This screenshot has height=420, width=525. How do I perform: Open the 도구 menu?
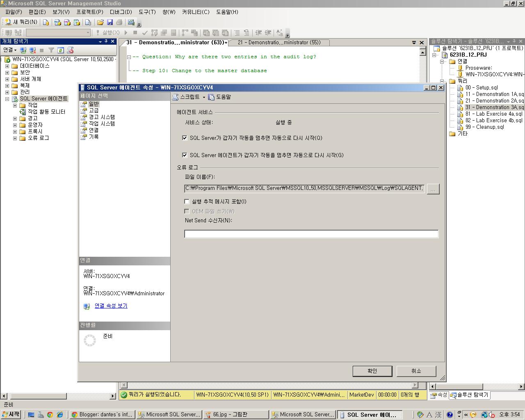pyautogui.click(x=146, y=12)
